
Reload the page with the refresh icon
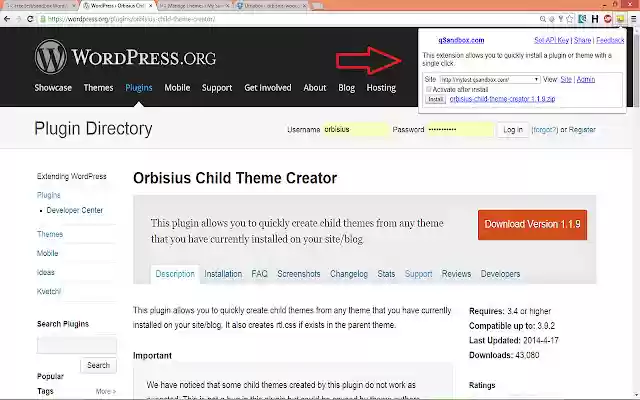point(30,19)
